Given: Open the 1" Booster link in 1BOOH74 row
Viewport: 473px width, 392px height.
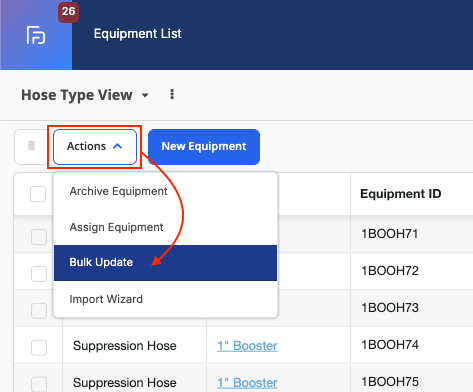Looking at the screenshot, I should [x=247, y=346].
